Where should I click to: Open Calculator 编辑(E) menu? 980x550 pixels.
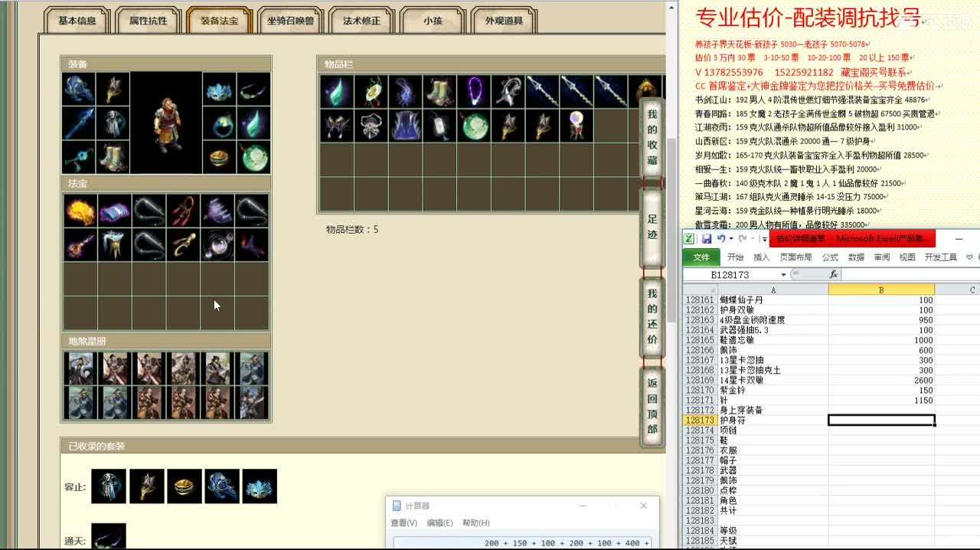click(x=439, y=523)
